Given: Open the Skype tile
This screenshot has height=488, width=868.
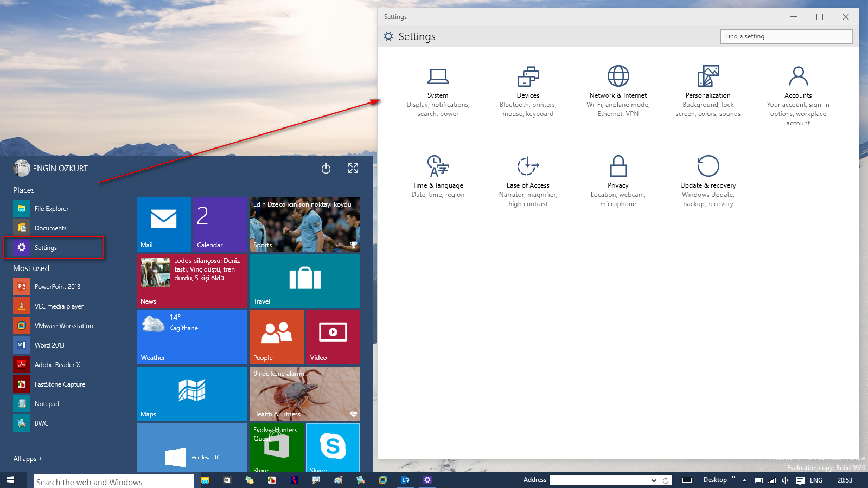Looking at the screenshot, I should pyautogui.click(x=333, y=447).
